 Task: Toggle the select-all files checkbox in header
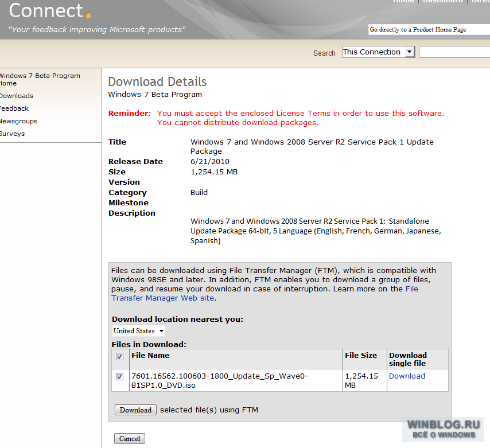click(x=119, y=356)
